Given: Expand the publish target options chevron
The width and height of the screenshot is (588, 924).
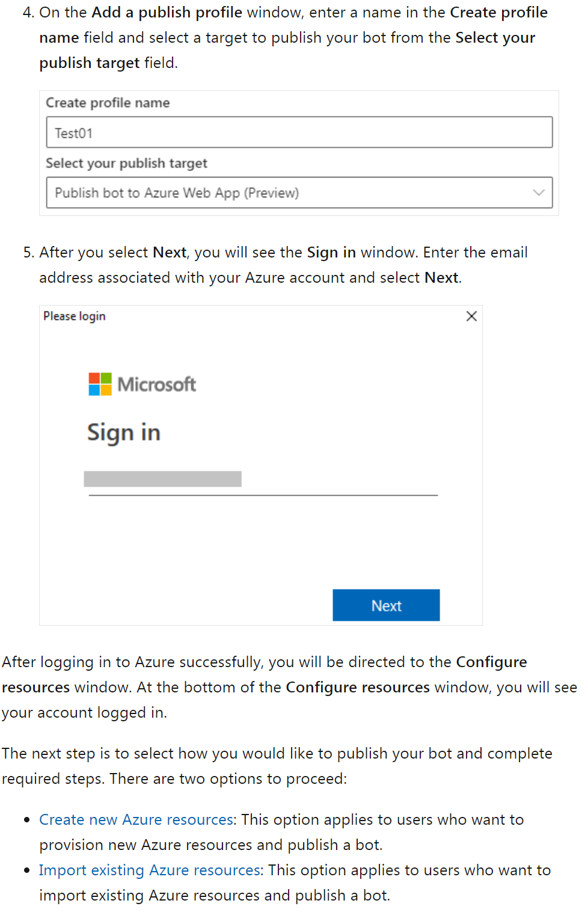Looking at the screenshot, I should click(x=538, y=192).
